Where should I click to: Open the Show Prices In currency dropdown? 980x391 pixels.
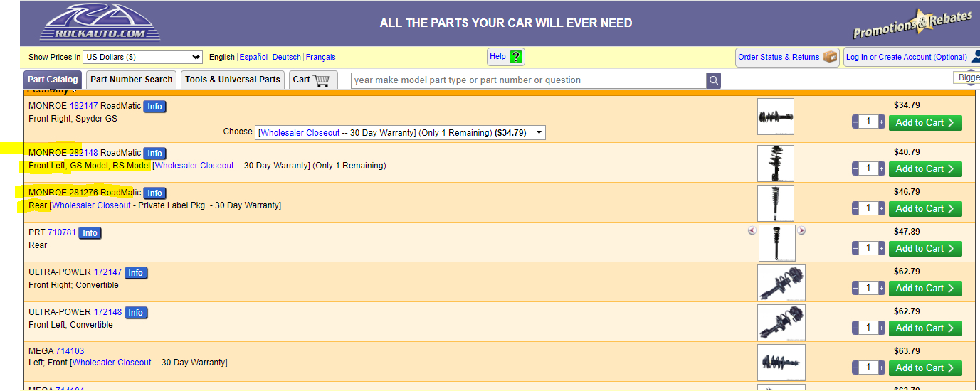(x=143, y=57)
